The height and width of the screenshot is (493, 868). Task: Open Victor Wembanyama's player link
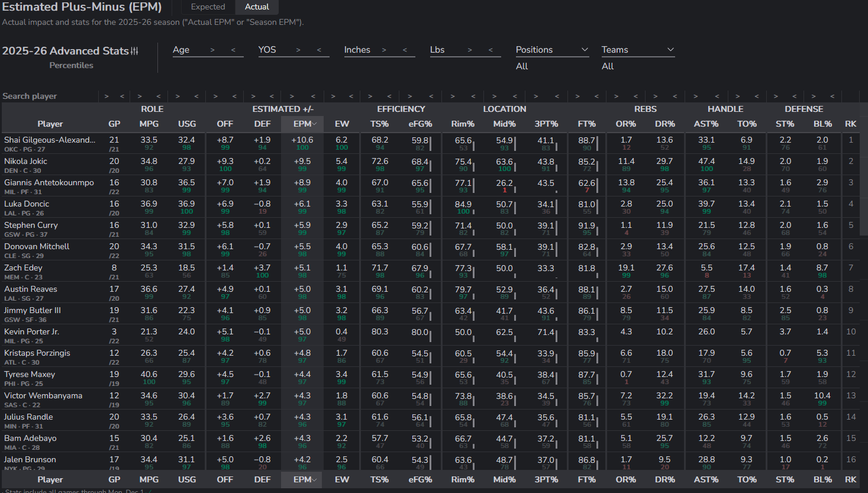tap(43, 395)
